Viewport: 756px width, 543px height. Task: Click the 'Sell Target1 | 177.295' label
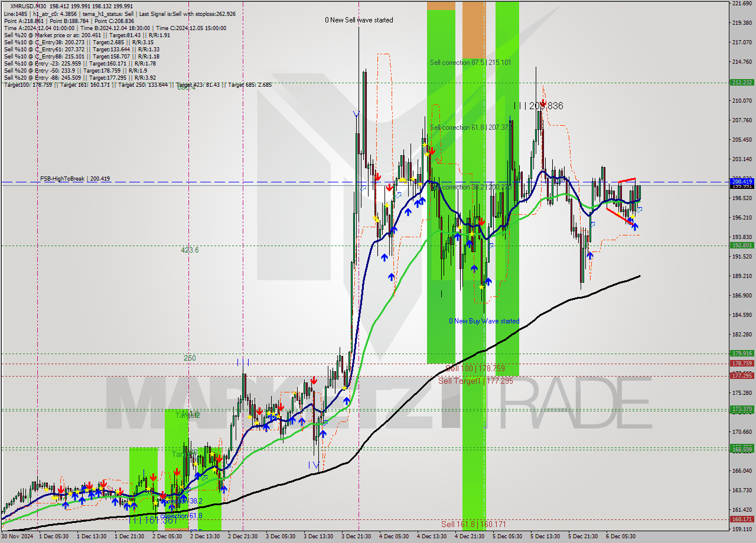point(475,381)
